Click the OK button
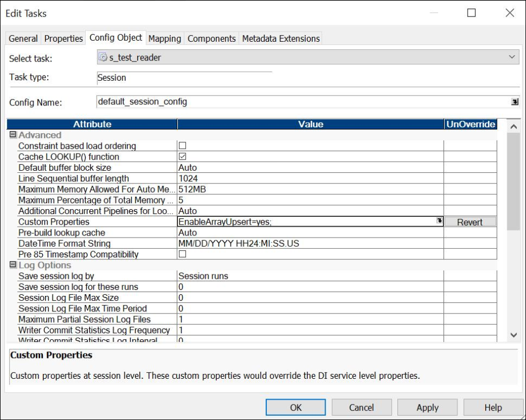 click(x=296, y=407)
